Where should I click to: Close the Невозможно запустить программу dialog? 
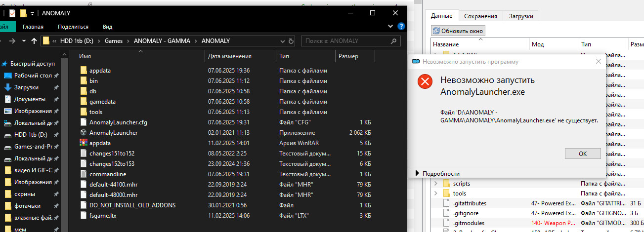(x=598, y=62)
